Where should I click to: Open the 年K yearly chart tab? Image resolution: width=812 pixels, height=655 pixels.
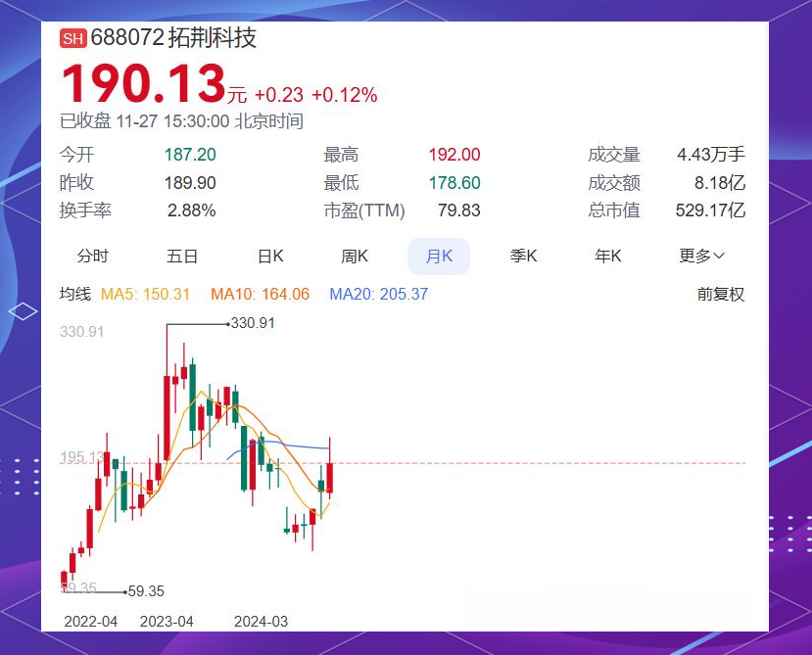click(607, 256)
